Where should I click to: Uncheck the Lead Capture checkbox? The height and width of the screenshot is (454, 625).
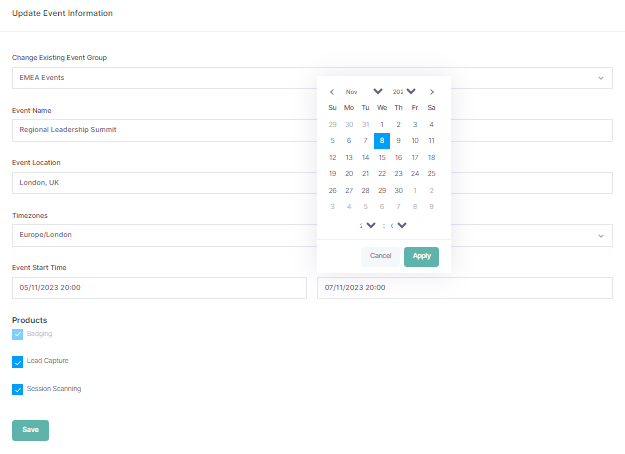pos(17,362)
